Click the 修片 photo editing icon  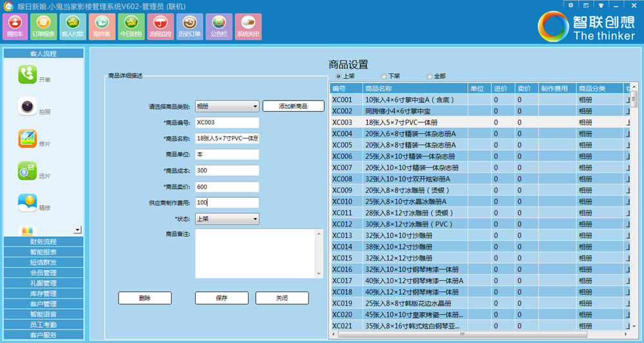(28, 138)
